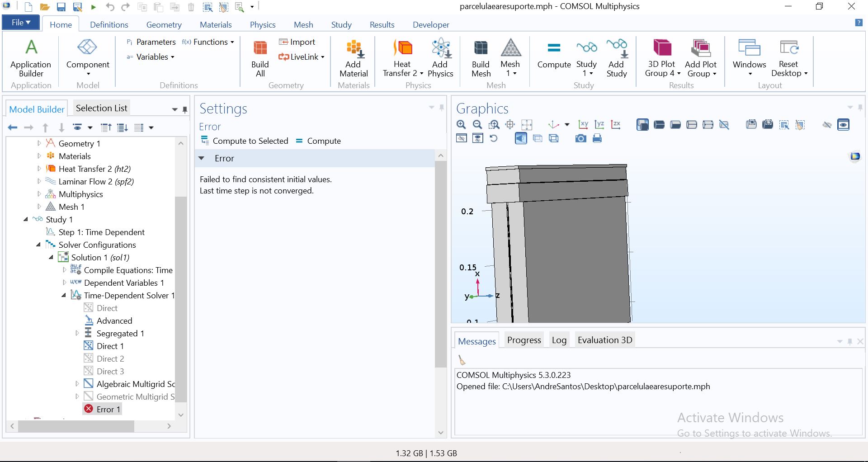Switch to the Log tab
This screenshot has width=868, height=462.
point(559,340)
